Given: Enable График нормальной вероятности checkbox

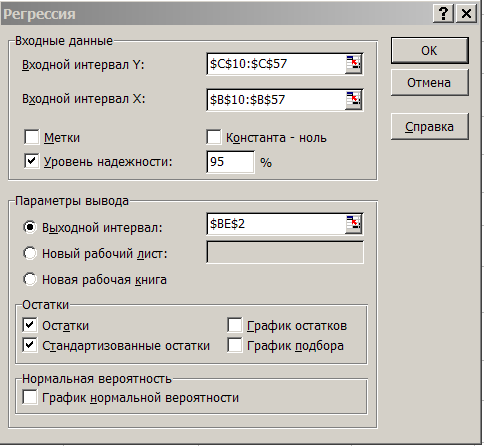Looking at the screenshot, I should 30,397.
